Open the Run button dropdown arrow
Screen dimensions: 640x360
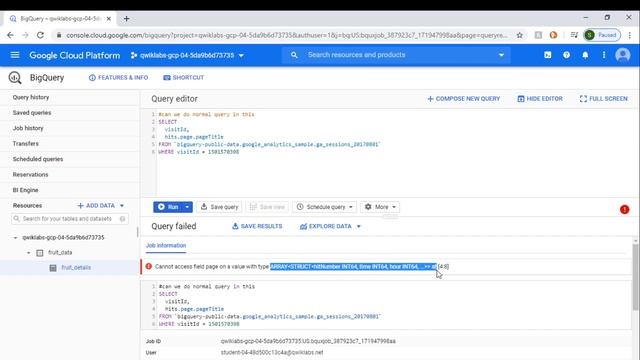[x=187, y=207]
